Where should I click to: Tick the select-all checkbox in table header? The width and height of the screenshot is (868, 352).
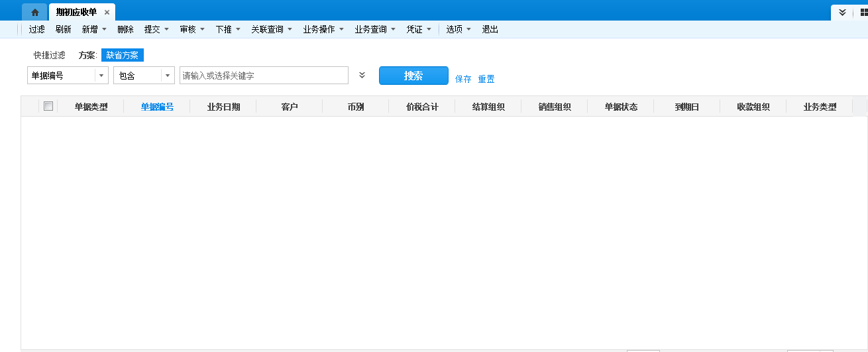click(x=48, y=106)
